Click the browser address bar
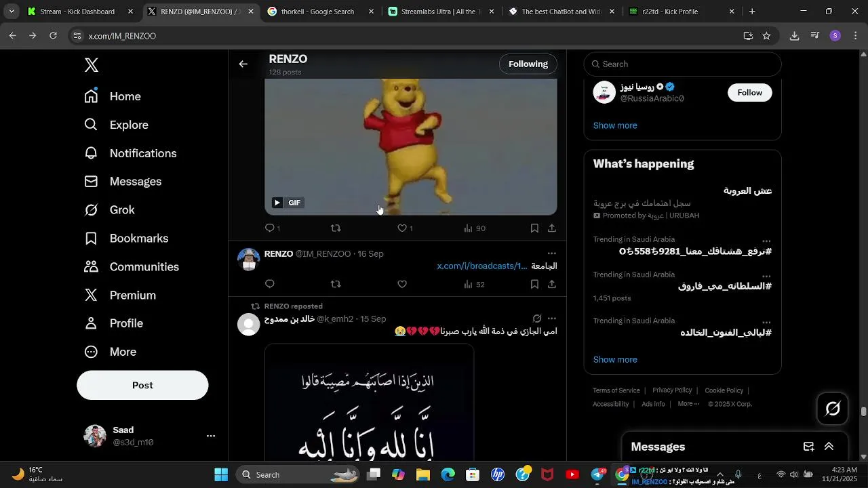This screenshot has height=488, width=868. 407,36
